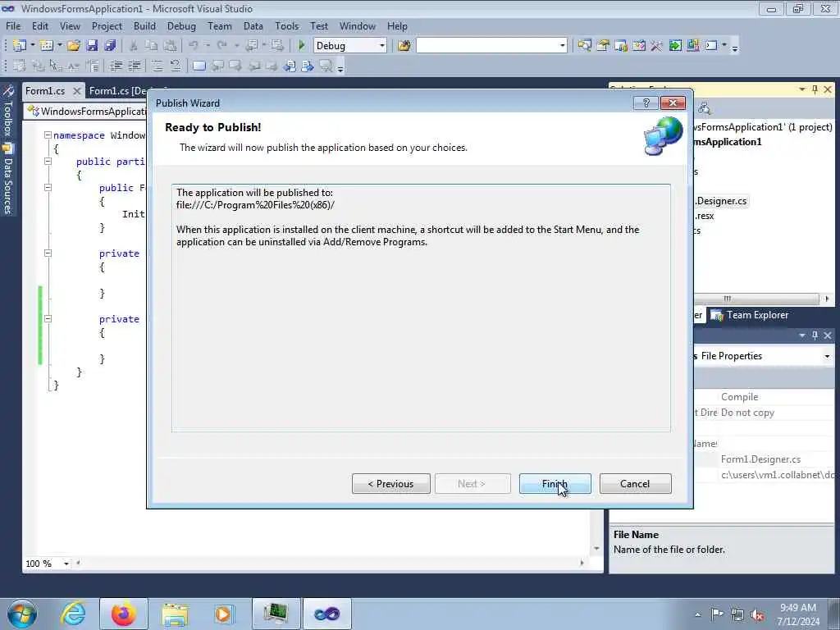Open the Toolbox via the crossed-tools icon
The width and height of the screenshot is (840, 630).
[657, 46]
